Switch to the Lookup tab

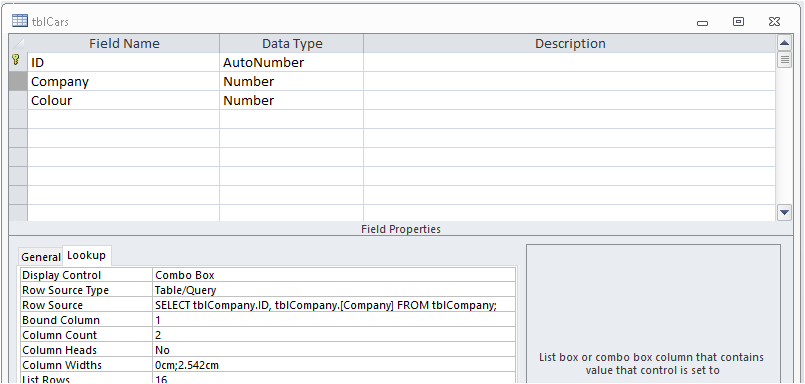click(x=87, y=255)
